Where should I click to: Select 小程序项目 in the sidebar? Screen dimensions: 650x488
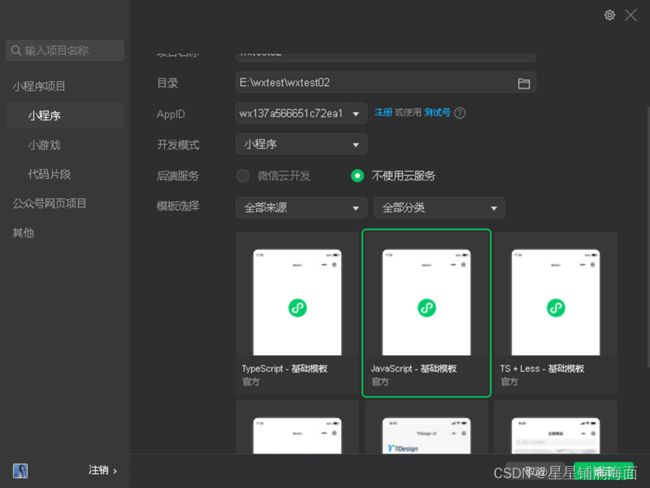click(39, 86)
